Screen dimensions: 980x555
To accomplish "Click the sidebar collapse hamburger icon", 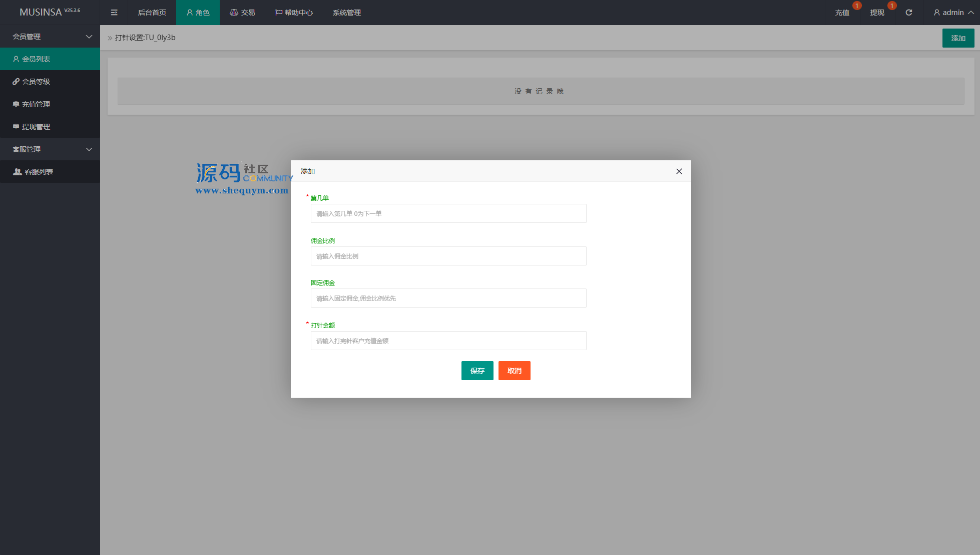I will tap(114, 13).
